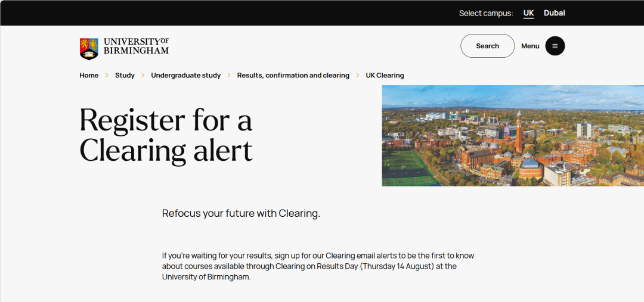This screenshot has width=644, height=302.
Task: Open the Study breadcrumb link
Action: point(125,76)
